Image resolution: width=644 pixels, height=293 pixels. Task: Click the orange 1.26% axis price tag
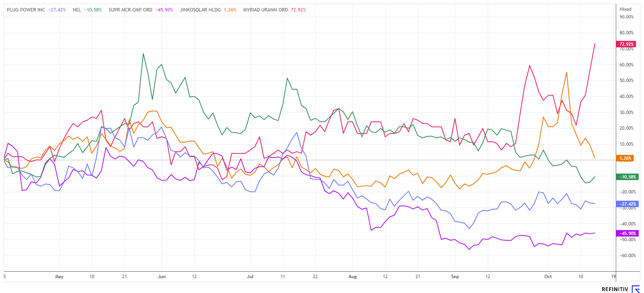625,158
